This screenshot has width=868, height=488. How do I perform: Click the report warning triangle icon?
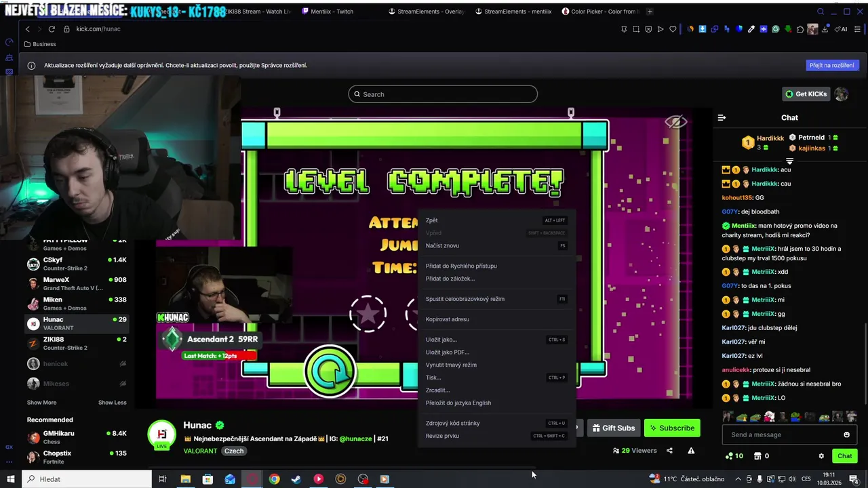691,451
